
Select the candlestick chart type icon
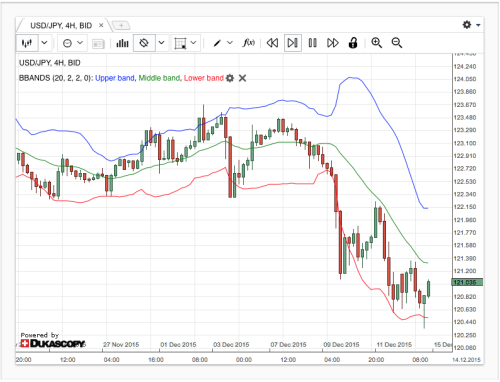(x=27, y=43)
